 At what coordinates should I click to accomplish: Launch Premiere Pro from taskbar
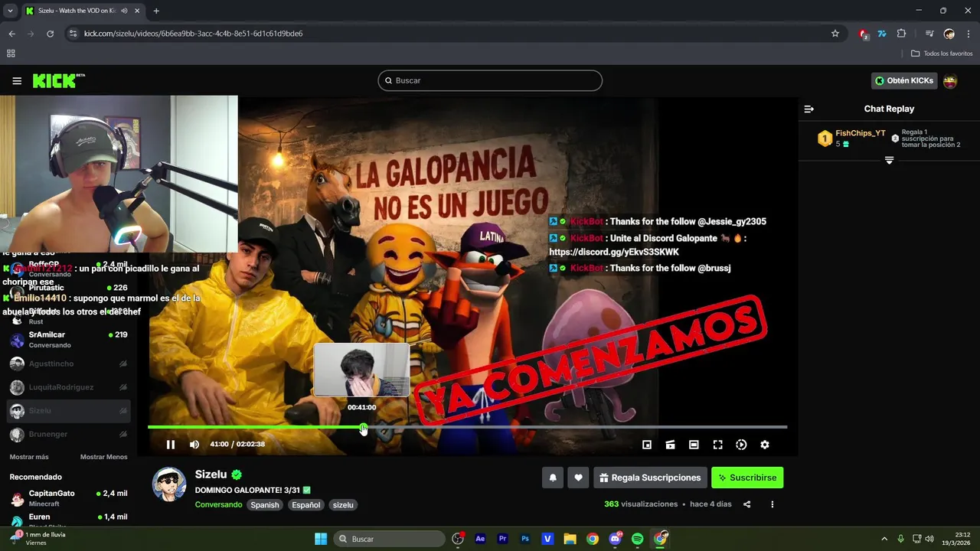pyautogui.click(x=502, y=539)
